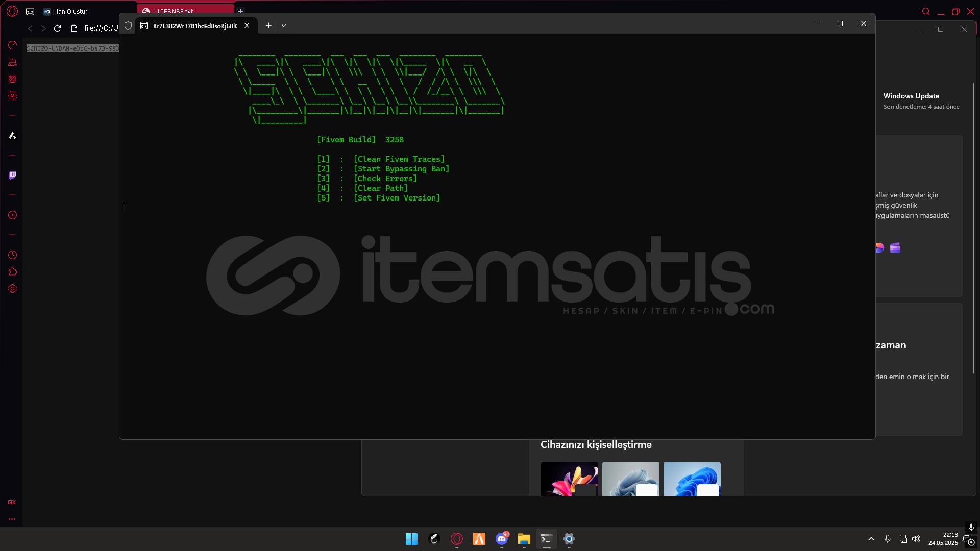Click the GX logo at sidebar bottom
This screenshot has width=980, height=551.
click(x=12, y=503)
